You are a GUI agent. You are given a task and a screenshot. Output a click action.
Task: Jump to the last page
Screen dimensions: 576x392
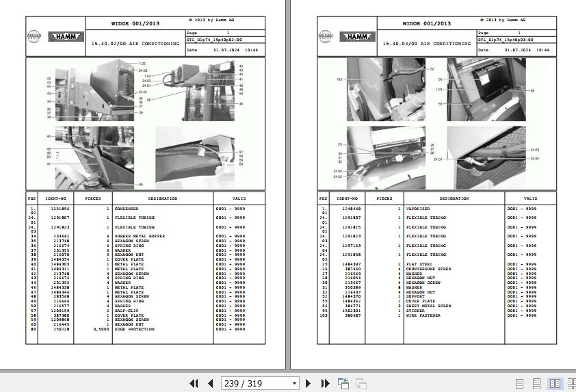(325, 384)
